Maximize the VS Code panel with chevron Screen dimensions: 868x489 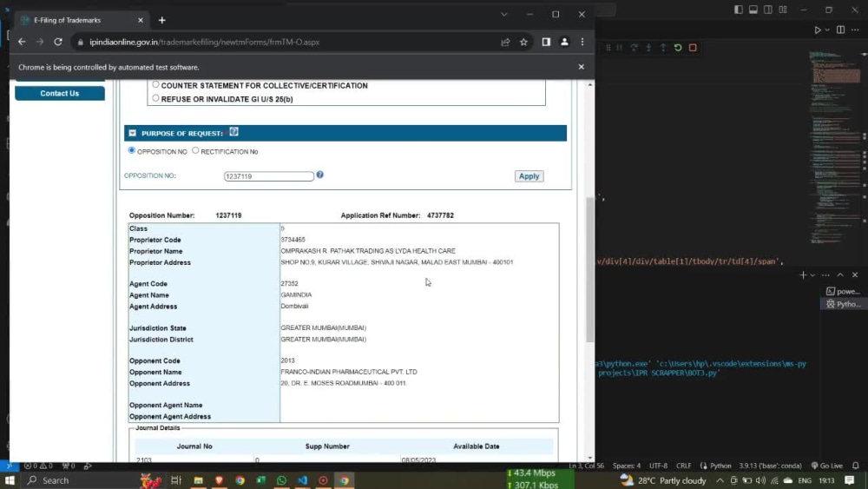[x=840, y=274]
